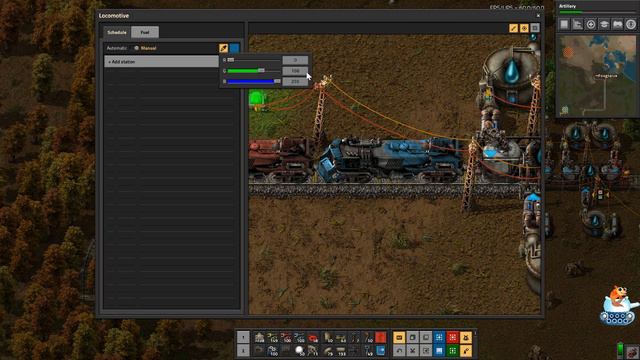The height and width of the screenshot is (360, 640).
Task: Click the Add station button
Action: tap(161, 62)
